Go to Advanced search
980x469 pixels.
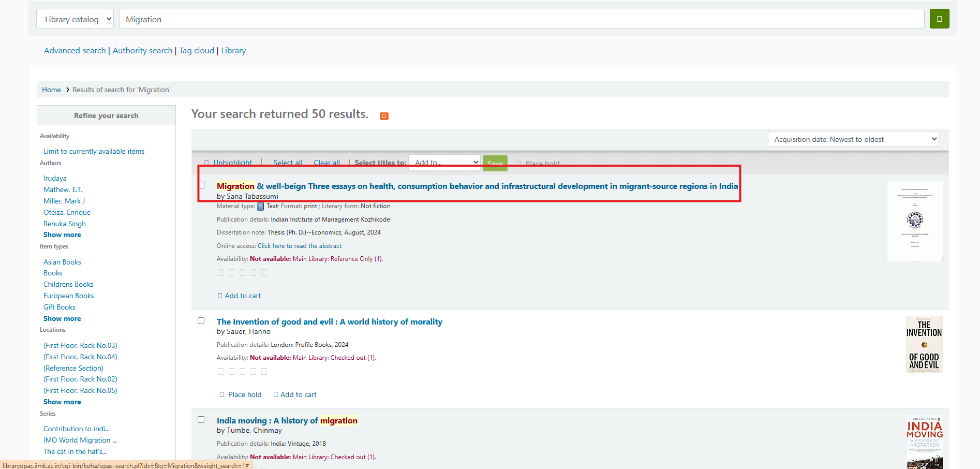pos(75,51)
